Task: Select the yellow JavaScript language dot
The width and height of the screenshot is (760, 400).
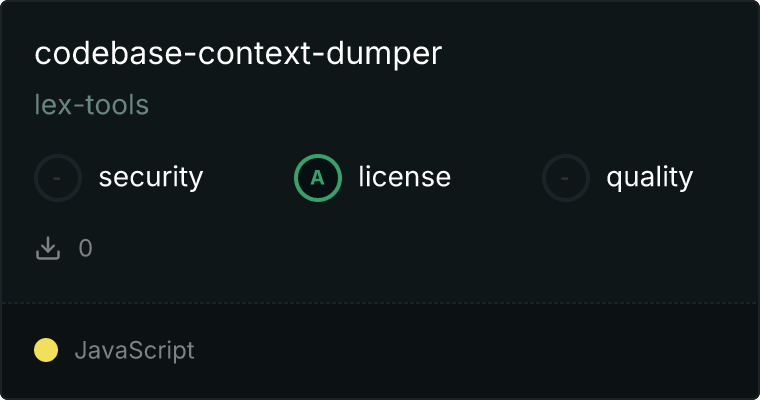Action: (46, 350)
